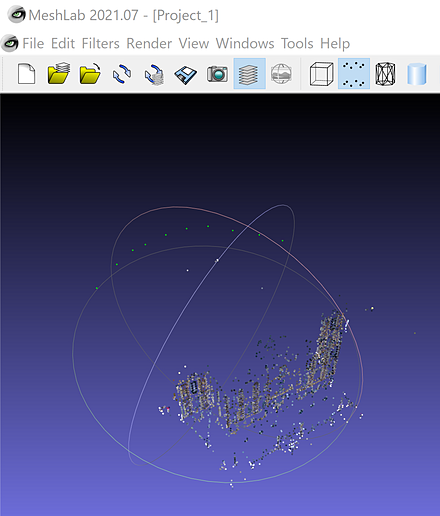Enable the wireframe rendering mode
The width and height of the screenshot is (440, 516).
[x=385, y=74]
